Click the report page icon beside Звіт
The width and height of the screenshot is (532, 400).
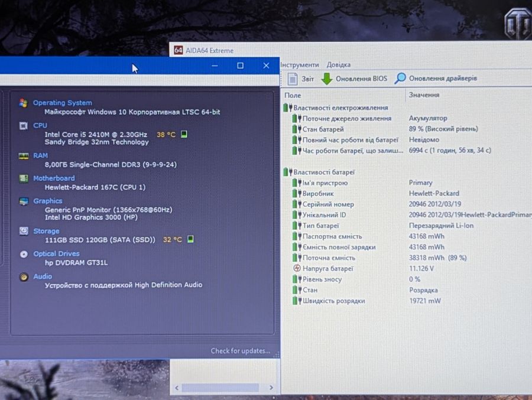point(293,79)
